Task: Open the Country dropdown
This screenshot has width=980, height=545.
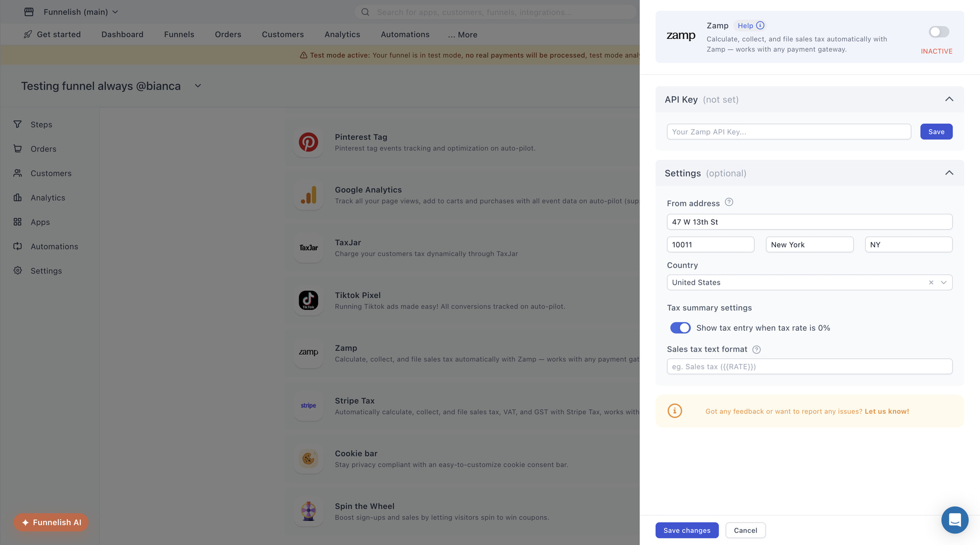Action: (x=944, y=282)
